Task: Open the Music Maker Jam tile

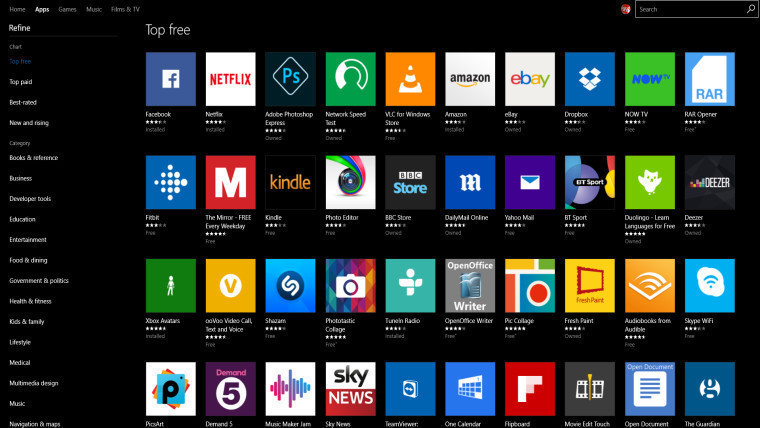Action: [x=290, y=389]
